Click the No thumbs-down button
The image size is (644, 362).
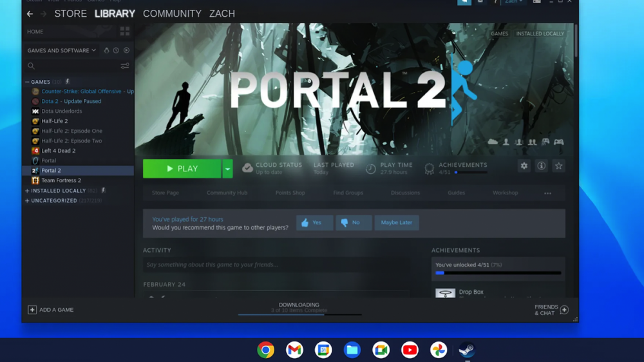pyautogui.click(x=354, y=223)
